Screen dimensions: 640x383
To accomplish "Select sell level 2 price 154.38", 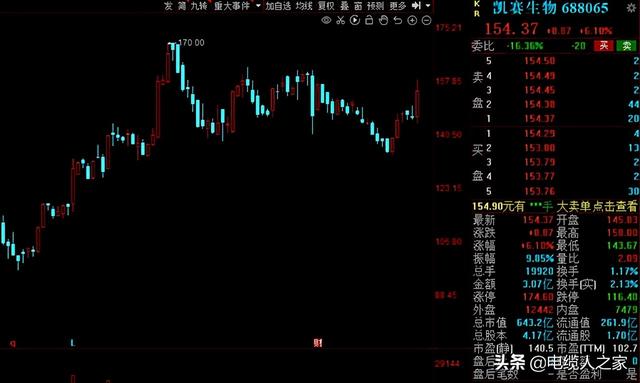I will pos(539,104).
